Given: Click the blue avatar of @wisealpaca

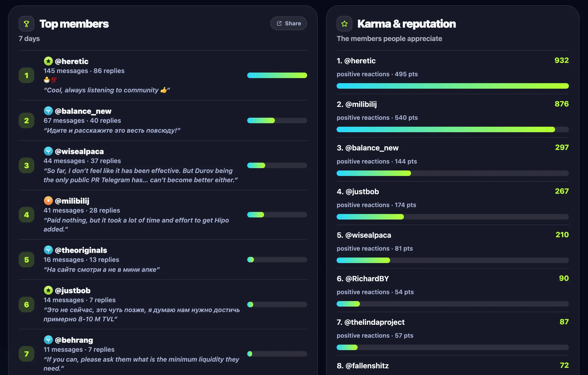Looking at the screenshot, I should click(x=48, y=151).
